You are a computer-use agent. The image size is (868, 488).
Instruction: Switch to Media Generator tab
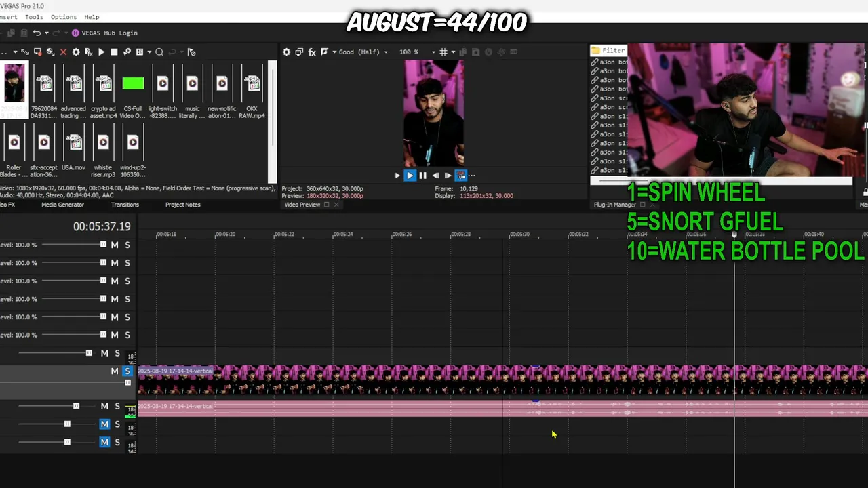click(x=62, y=205)
